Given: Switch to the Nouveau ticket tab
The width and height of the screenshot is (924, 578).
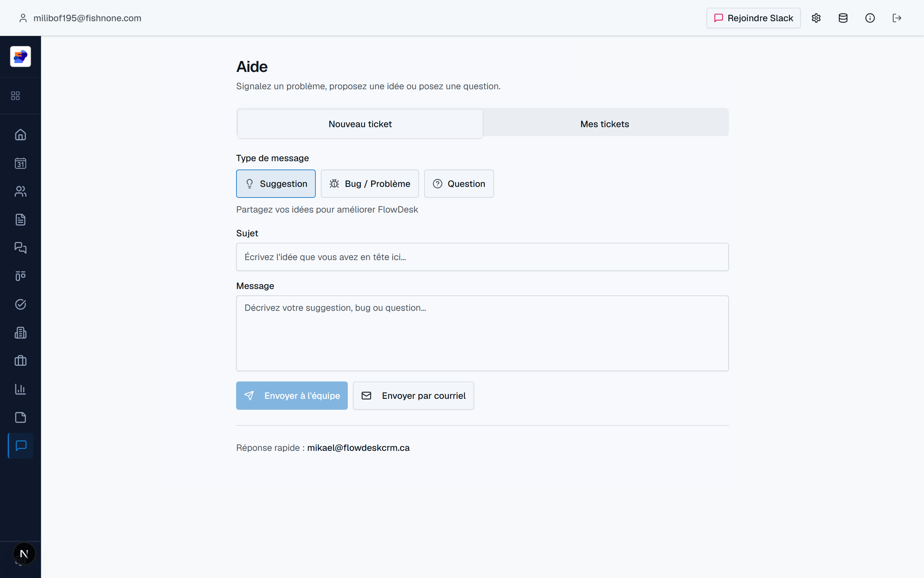Looking at the screenshot, I should [360, 124].
